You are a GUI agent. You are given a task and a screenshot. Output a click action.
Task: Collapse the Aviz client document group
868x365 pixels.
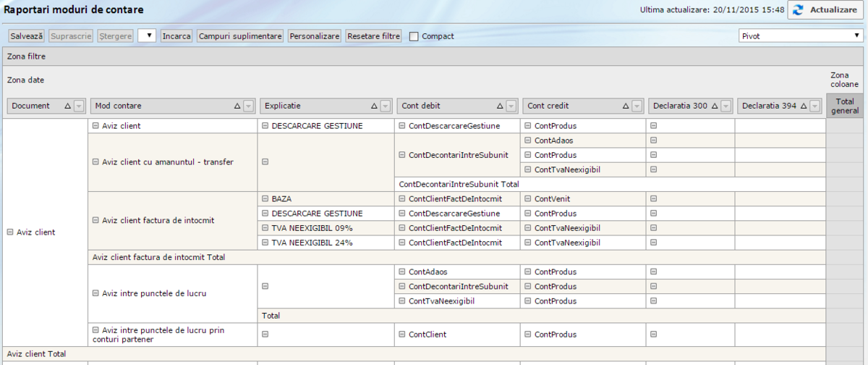click(x=10, y=232)
